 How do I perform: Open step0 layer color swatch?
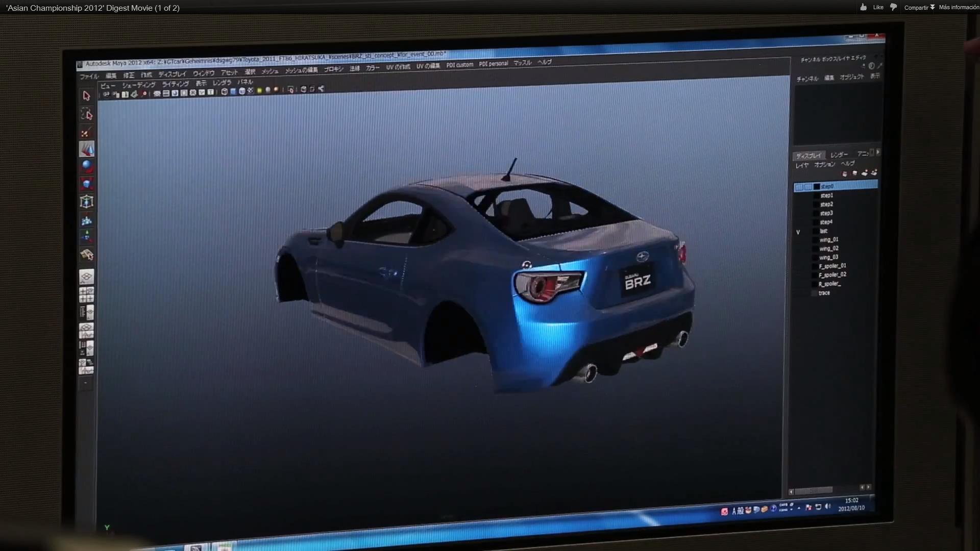click(816, 187)
